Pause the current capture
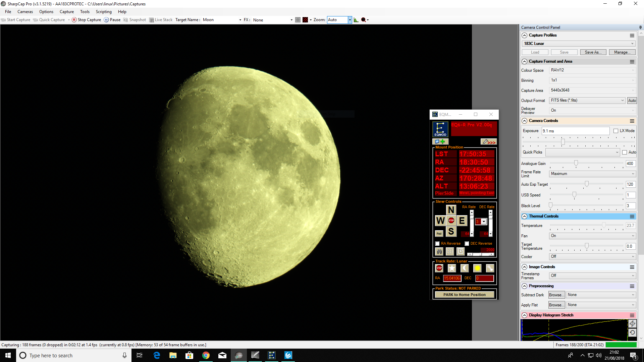The height and width of the screenshot is (362, 644). pos(112,20)
